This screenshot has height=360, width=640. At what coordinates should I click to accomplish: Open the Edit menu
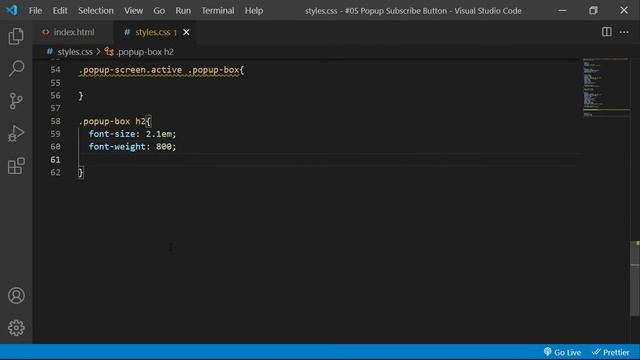[60, 11]
